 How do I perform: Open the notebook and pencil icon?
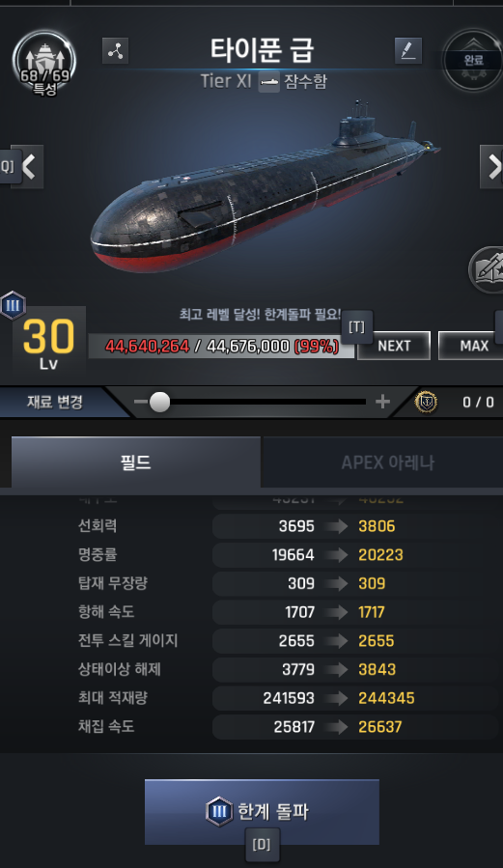487,269
